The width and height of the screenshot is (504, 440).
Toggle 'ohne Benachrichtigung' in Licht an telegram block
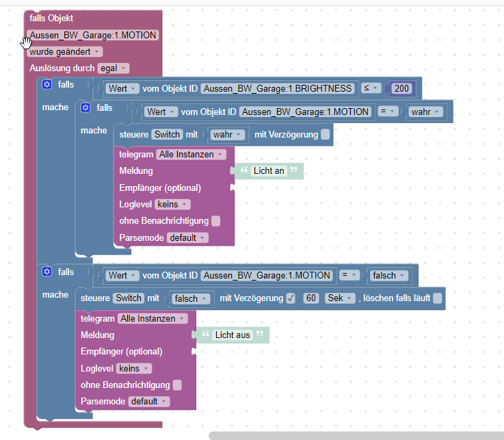(x=216, y=221)
